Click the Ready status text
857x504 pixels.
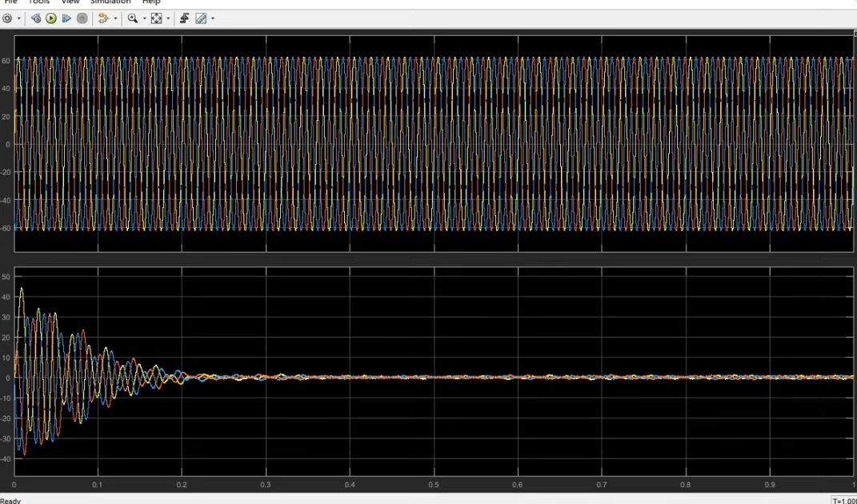pos(10,501)
